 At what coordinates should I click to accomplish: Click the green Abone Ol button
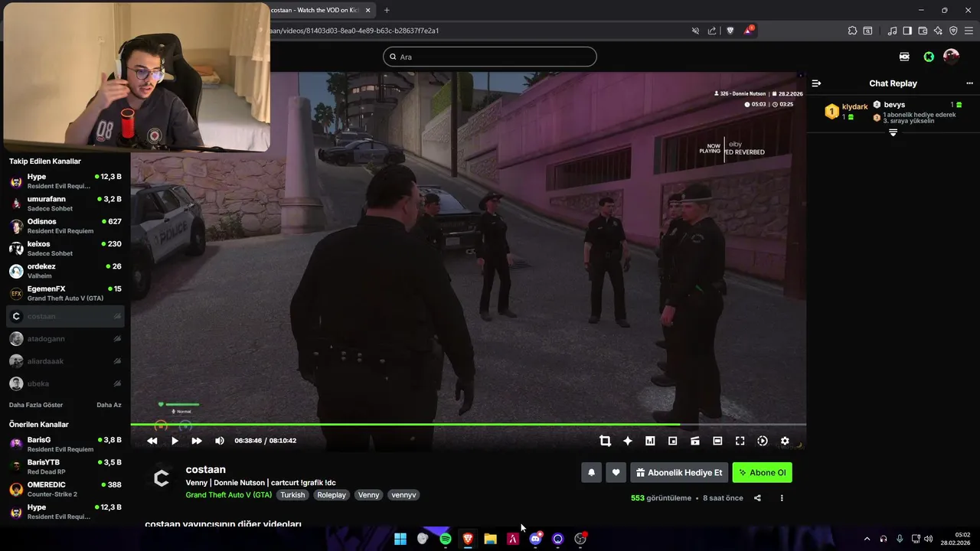pos(762,473)
